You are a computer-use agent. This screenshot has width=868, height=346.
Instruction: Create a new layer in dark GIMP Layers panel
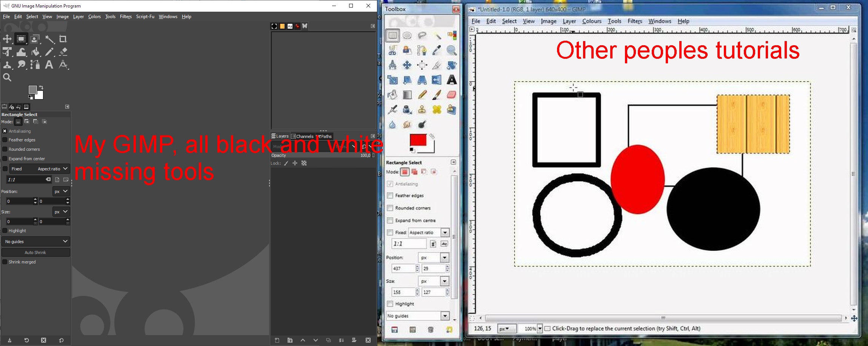pos(277,340)
